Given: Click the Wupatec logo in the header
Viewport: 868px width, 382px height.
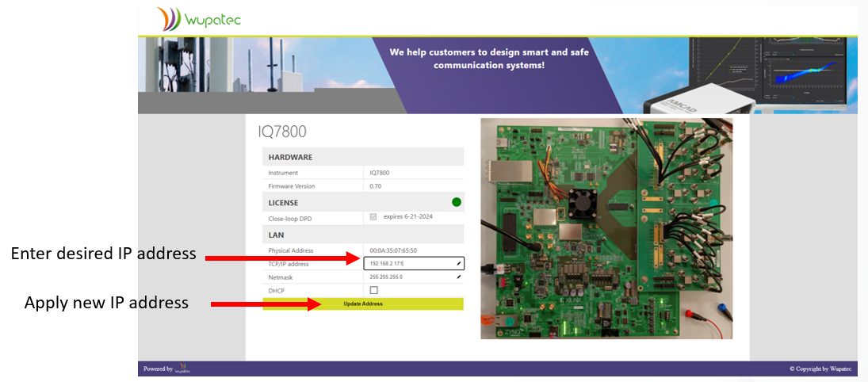Looking at the screenshot, I should click(198, 19).
